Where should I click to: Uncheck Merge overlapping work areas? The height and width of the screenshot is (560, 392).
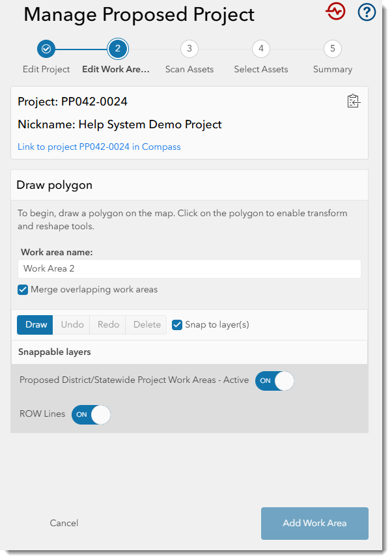[x=23, y=290]
